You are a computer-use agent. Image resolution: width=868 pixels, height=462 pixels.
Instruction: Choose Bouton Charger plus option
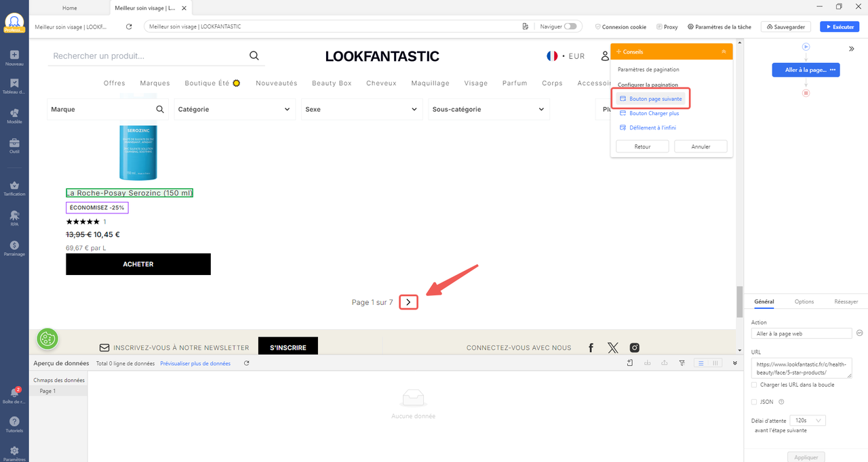(649, 113)
